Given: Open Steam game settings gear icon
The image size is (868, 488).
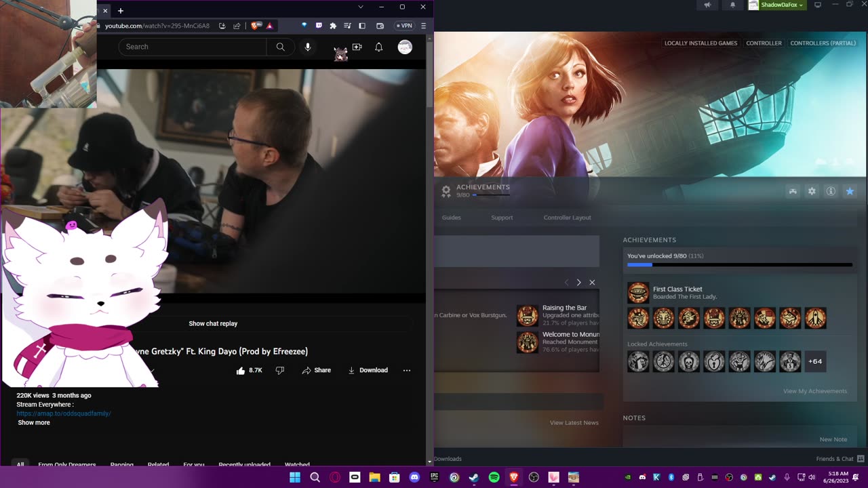Looking at the screenshot, I should [x=812, y=192].
